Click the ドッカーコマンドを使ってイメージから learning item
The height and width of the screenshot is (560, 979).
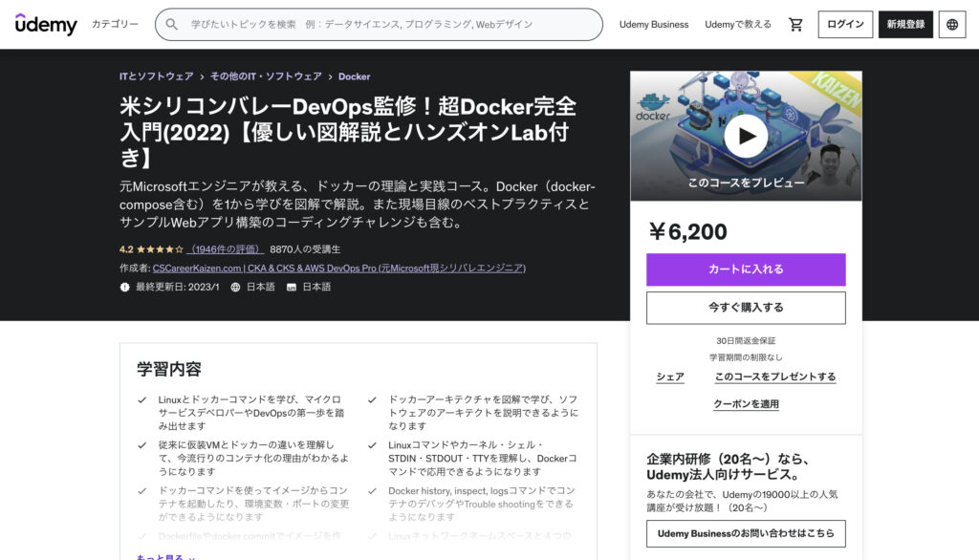pos(252,504)
